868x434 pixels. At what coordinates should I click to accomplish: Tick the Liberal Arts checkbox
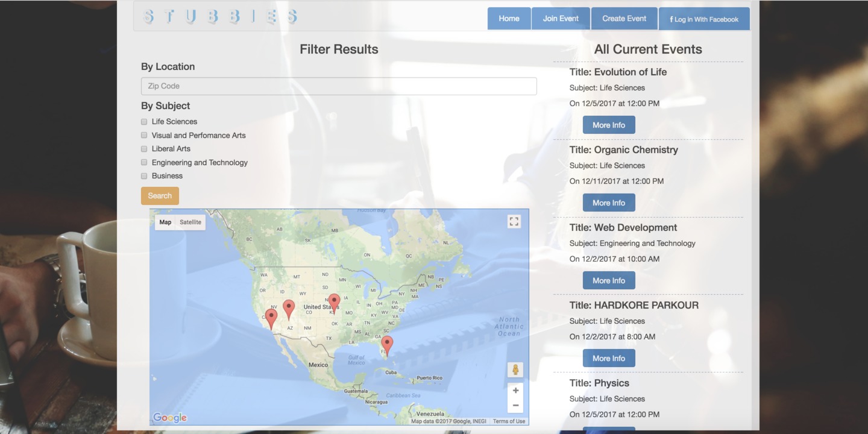[144, 149]
